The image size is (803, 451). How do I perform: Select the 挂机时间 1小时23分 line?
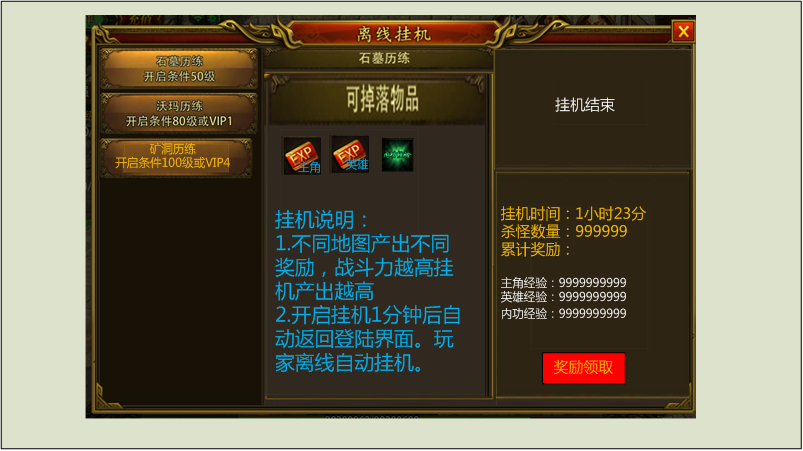(573, 213)
